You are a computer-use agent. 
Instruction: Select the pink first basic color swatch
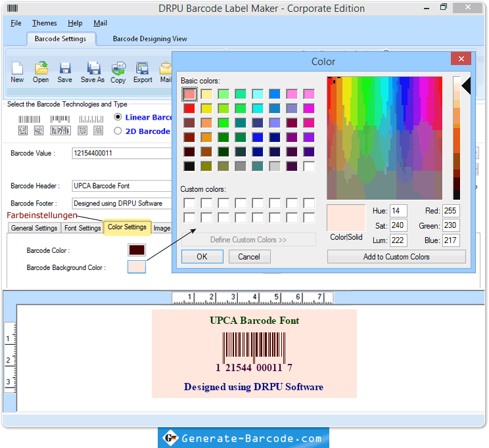(x=189, y=94)
